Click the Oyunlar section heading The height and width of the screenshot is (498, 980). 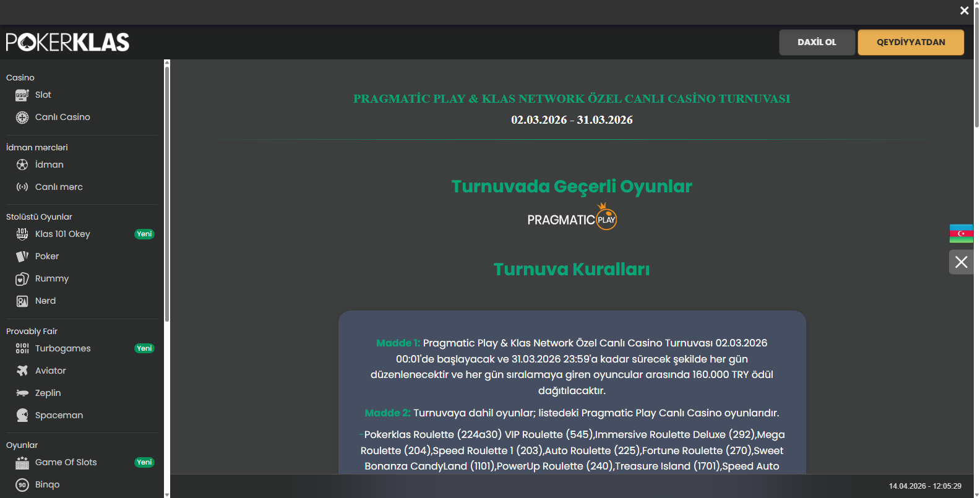(x=22, y=445)
